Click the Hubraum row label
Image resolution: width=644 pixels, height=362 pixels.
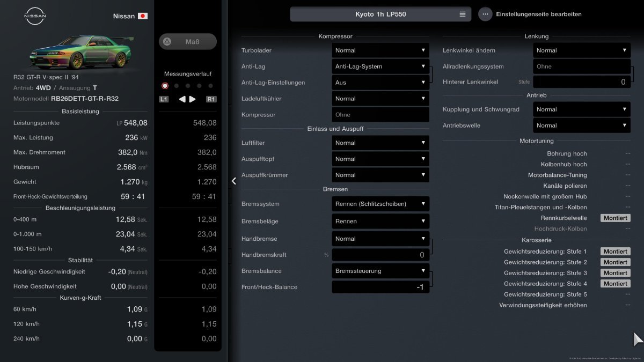[26, 167]
